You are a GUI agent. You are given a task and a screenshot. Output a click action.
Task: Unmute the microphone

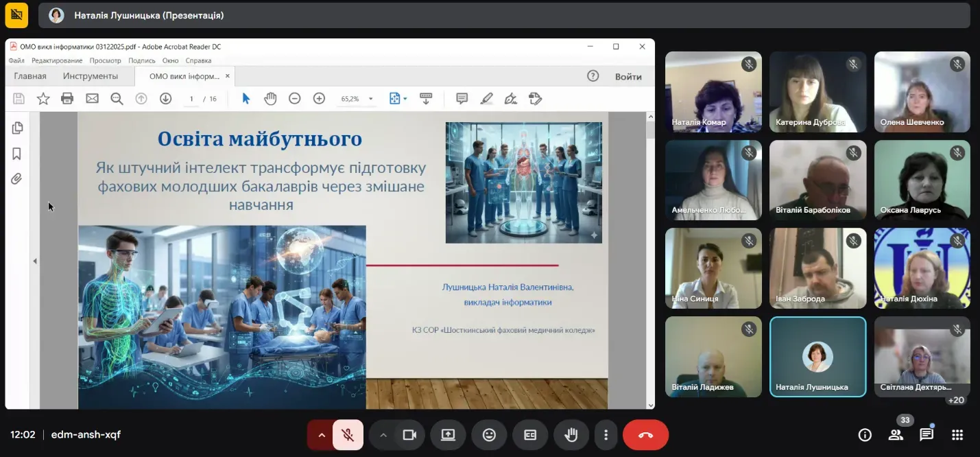(348, 434)
